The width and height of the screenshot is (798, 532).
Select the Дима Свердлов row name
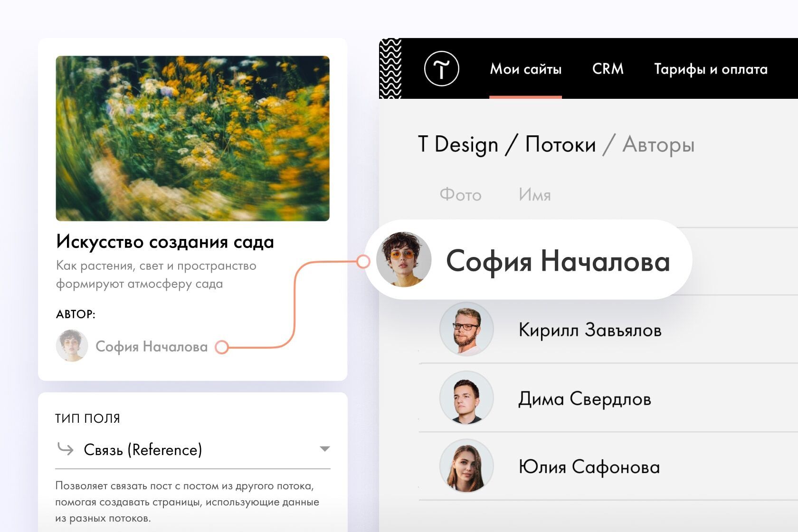pyautogui.click(x=585, y=399)
